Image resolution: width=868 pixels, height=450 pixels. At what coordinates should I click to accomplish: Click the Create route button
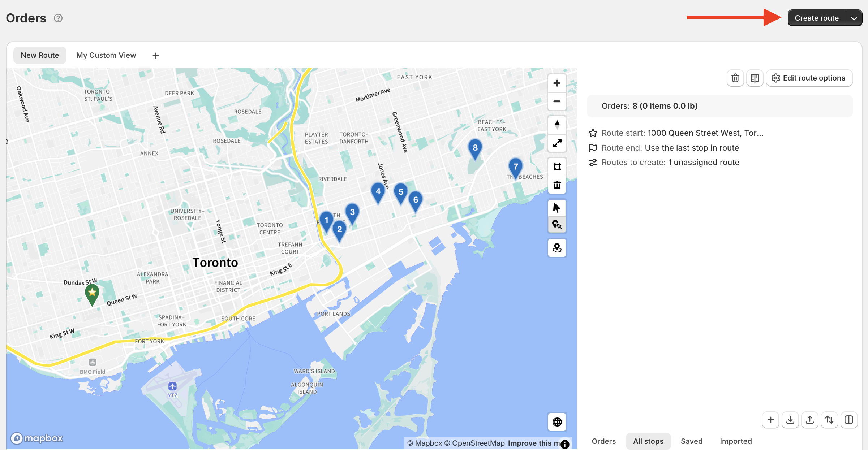(816, 18)
